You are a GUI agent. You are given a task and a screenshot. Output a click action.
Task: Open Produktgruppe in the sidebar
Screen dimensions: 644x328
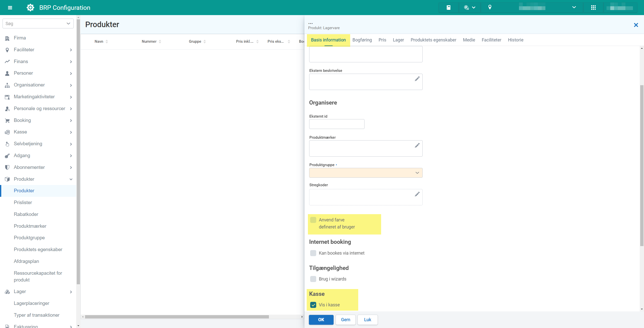tap(29, 238)
